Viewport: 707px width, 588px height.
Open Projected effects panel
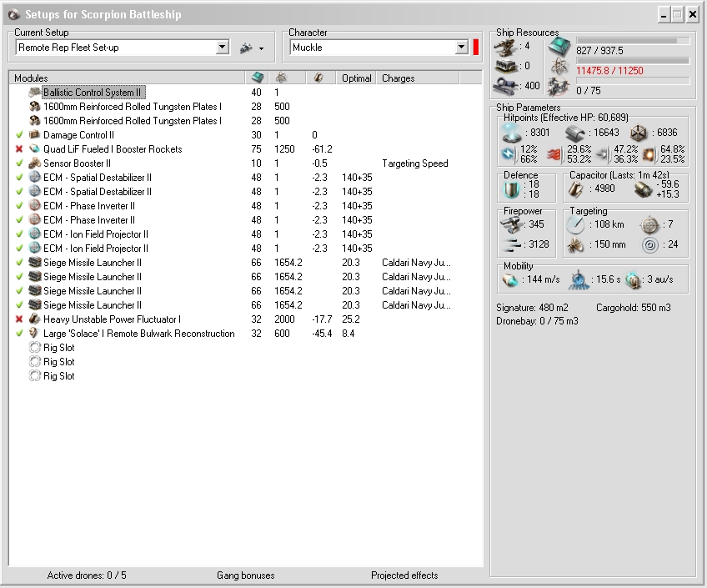click(404, 575)
